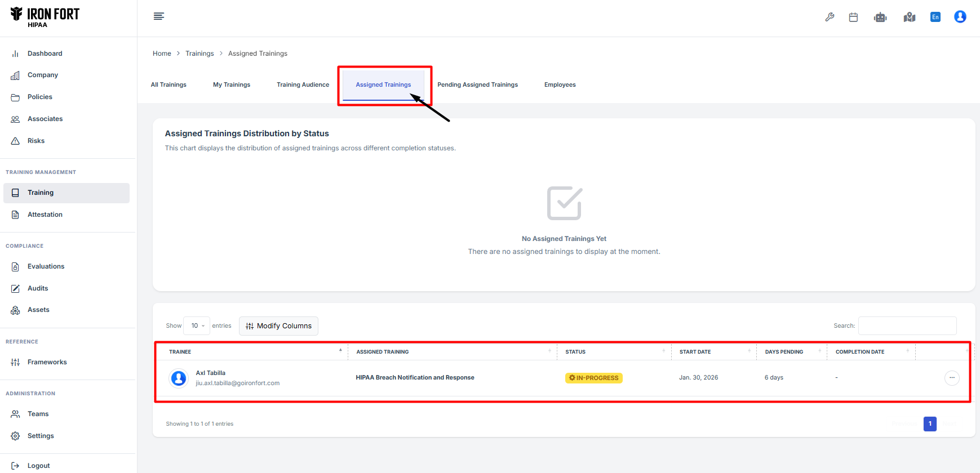
Task: Switch to Pending Assigned Trainings tab
Action: point(477,85)
